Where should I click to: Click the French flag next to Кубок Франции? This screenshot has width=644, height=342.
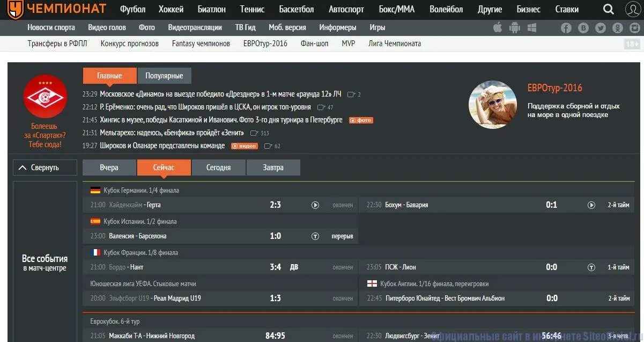tap(95, 252)
